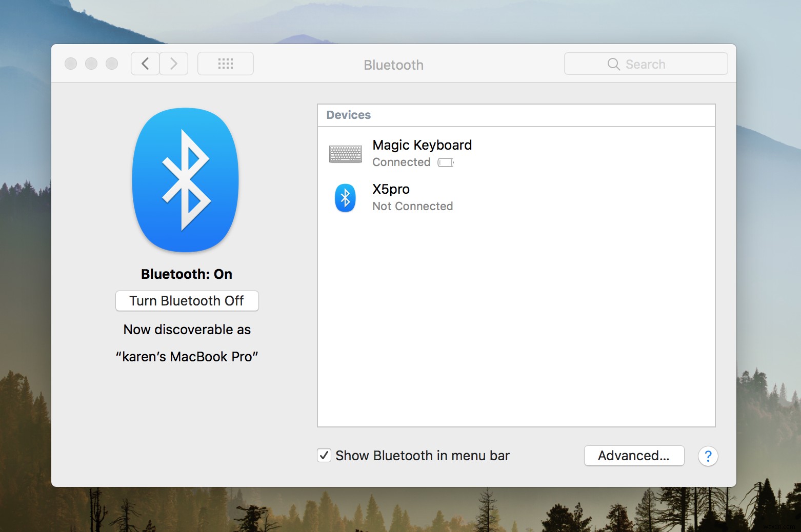This screenshot has width=801, height=532.
Task: Click the forward navigation arrow
Action: (x=173, y=63)
